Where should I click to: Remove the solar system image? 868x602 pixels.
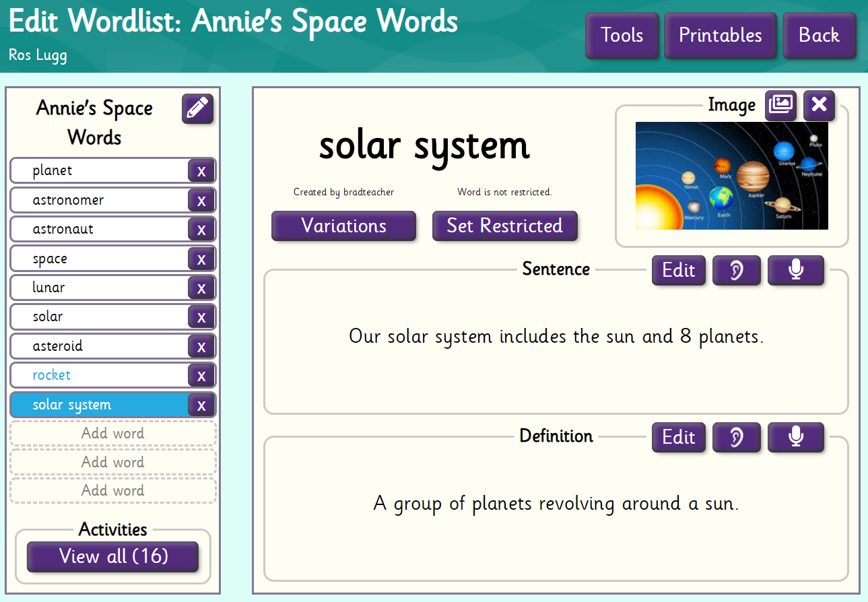pyautogui.click(x=819, y=105)
